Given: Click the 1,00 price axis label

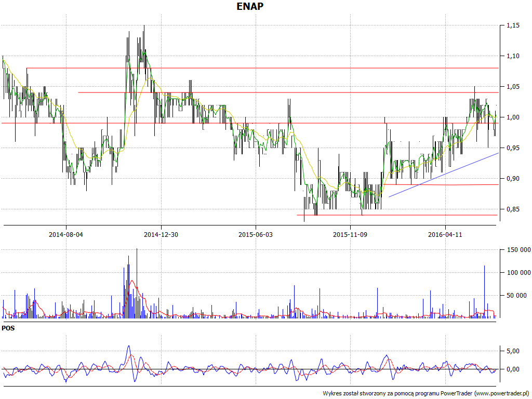Looking at the screenshot, I should (513, 117).
